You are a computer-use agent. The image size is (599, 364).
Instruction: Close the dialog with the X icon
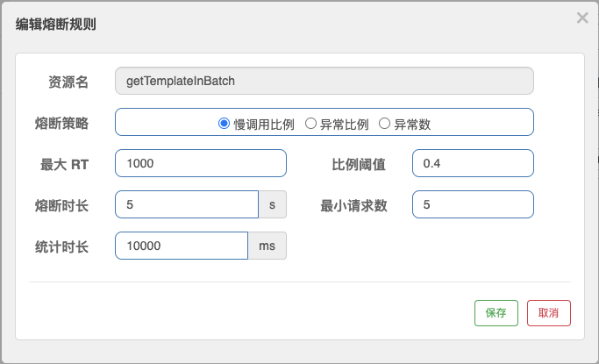582,18
